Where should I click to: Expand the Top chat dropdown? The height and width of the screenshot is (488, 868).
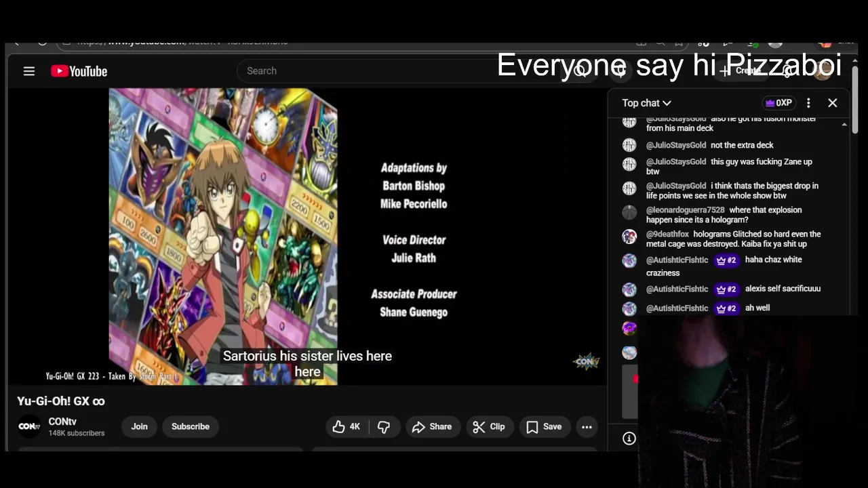point(646,103)
